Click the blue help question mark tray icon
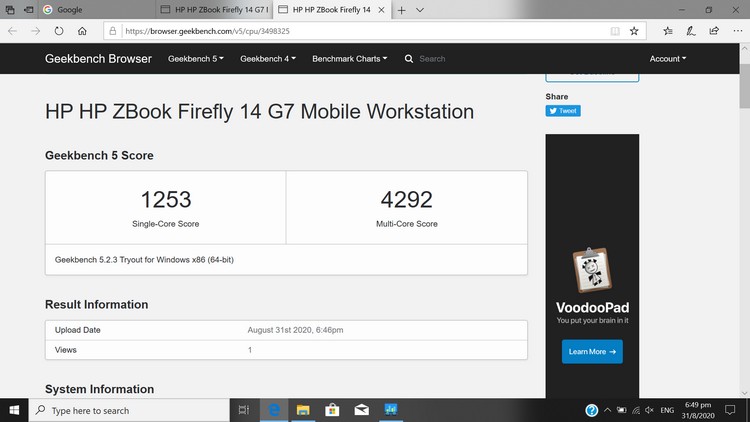The width and height of the screenshot is (750, 422). click(592, 410)
